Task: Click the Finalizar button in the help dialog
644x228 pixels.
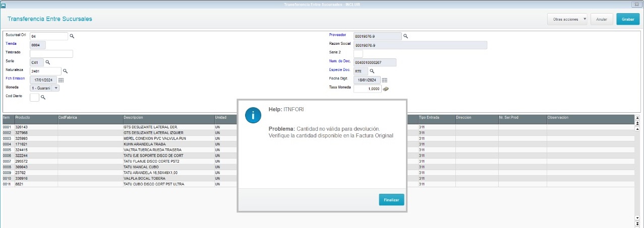Action: pos(391,200)
